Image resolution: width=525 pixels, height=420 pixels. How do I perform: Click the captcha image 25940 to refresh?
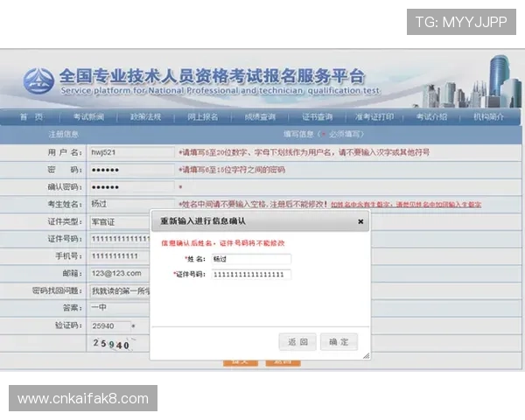[111, 344]
